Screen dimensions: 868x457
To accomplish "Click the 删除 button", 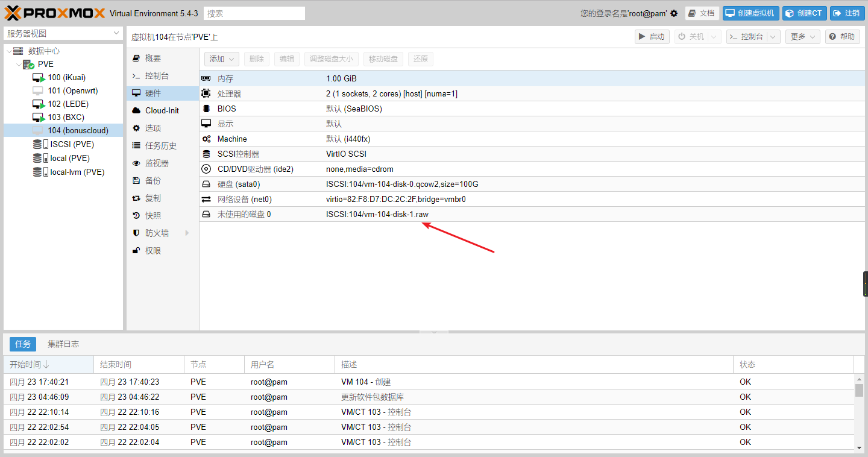I will 257,59.
